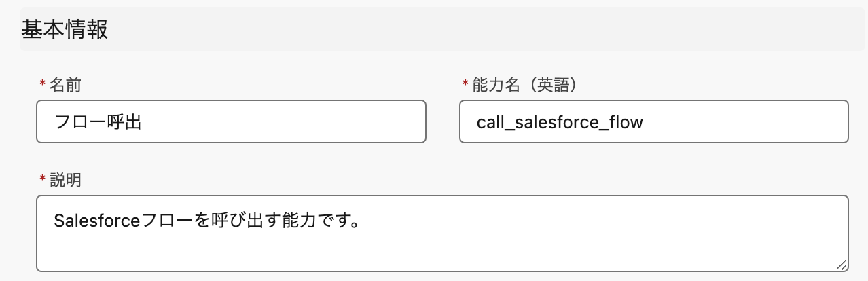868x281 pixels.
Task: Click the word call in 能力名 field
Action: pyautogui.click(x=489, y=122)
